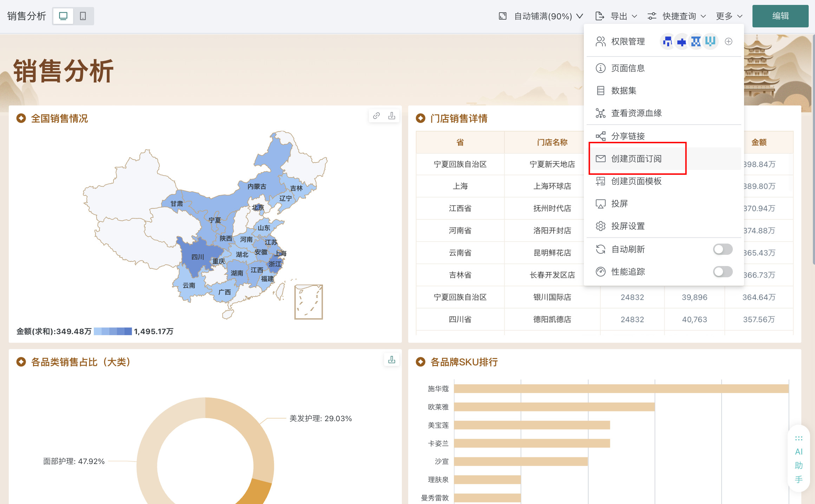Click the link icon on 全国销售情况 card
Screen dimensions: 815x504
tap(376, 115)
